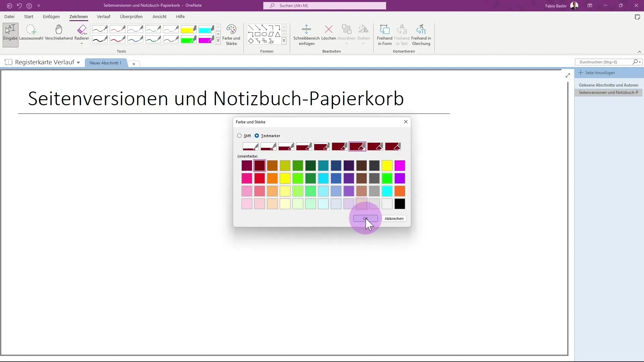Viewport: 644px width, 362px height.
Task: Pick the orange swatch at third row end
Action: pos(399,191)
